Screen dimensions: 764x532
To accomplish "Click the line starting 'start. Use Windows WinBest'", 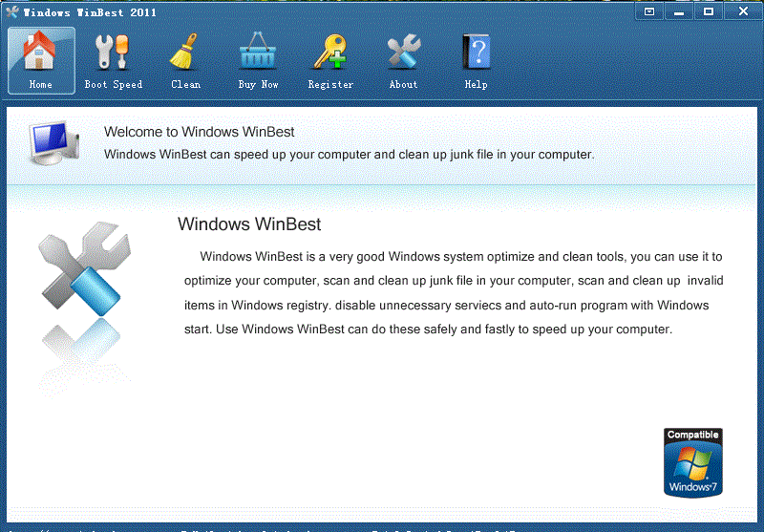I will (428, 330).
